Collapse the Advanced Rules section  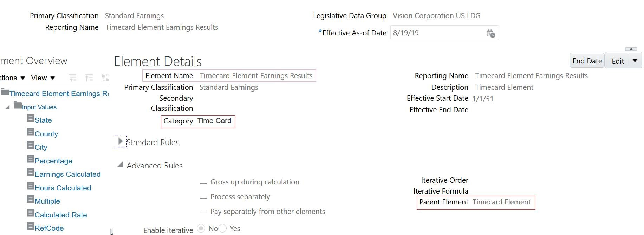point(120,165)
